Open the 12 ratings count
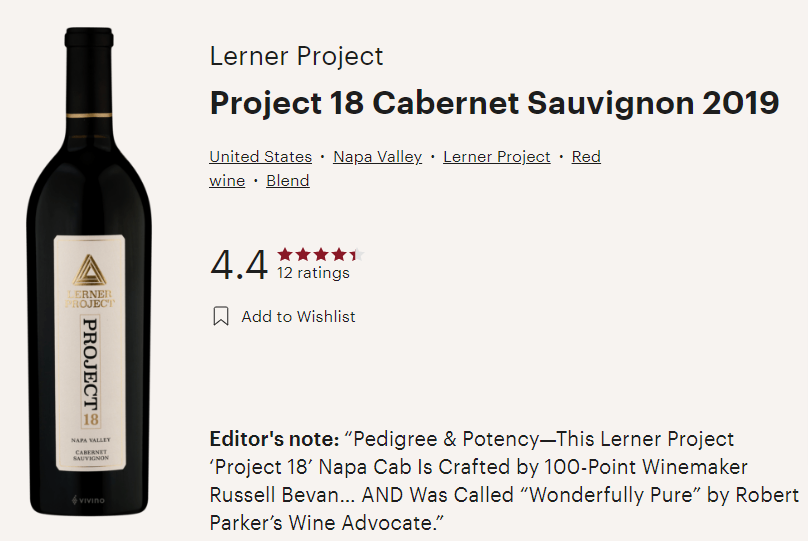This screenshot has width=808, height=541. tap(313, 273)
